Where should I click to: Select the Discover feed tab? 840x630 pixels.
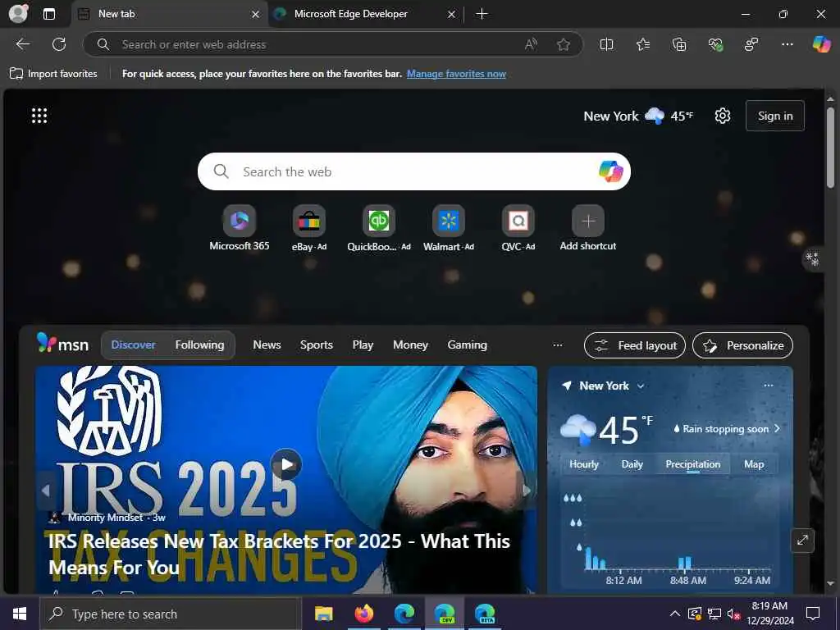point(133,345)
